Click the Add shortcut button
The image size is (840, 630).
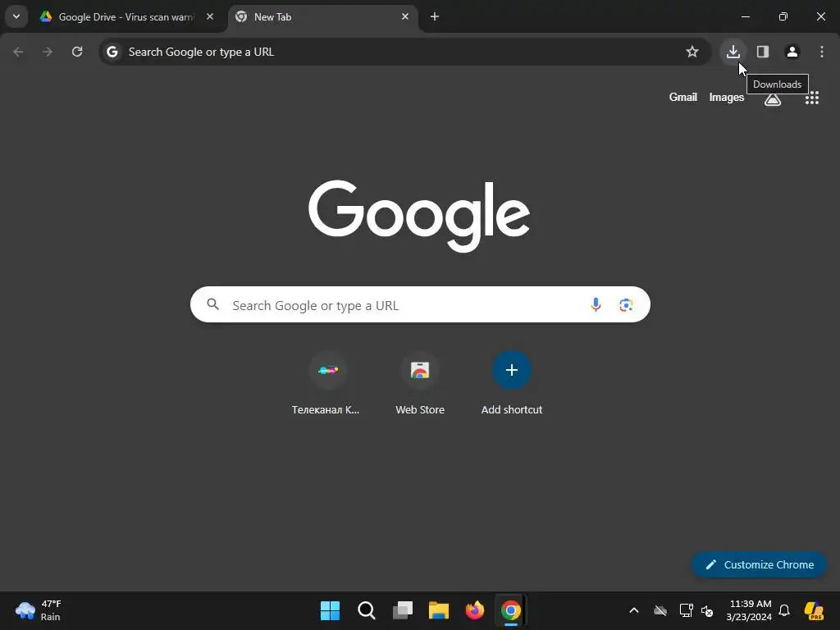(x=512, y=384)
